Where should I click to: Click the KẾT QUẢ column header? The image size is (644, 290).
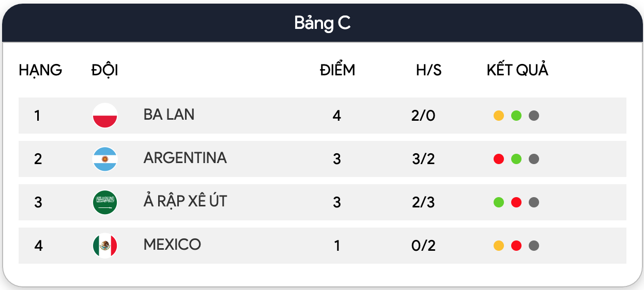(x=517, y=70)
